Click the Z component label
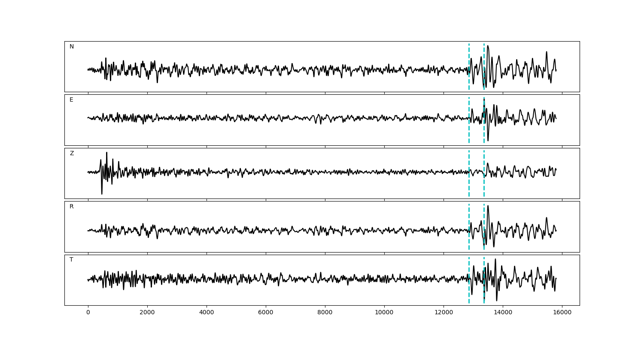This screenshot has height=343, width=644. point(72,153)
